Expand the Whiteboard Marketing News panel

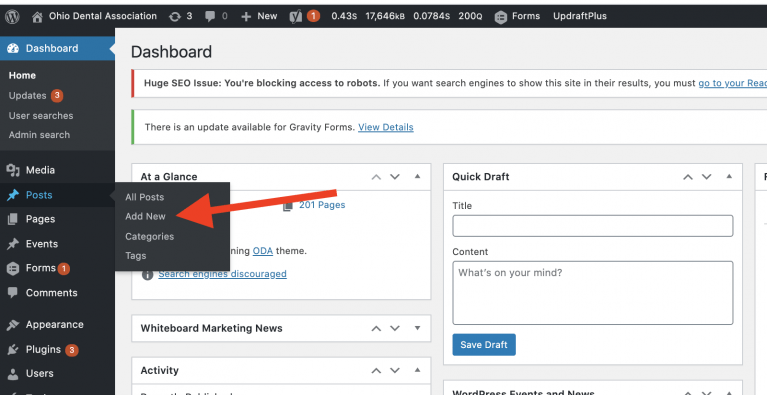(417, 329)
